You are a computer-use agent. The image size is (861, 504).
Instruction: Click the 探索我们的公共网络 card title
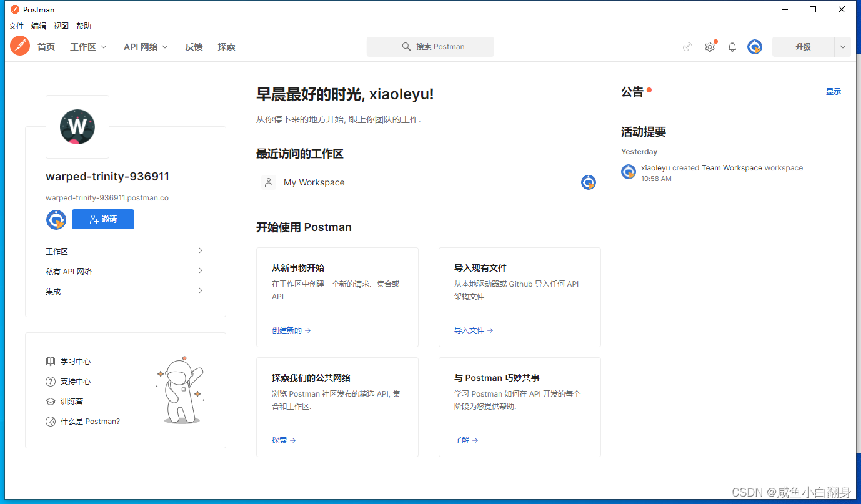tap(311, 378)
